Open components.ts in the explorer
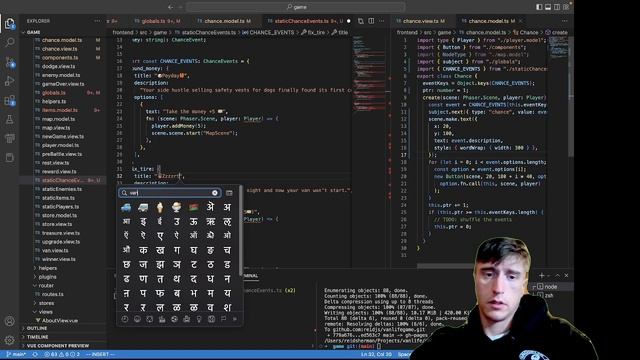Image resolution: width=640 pixels, height=360 pixels. point(60,58)
